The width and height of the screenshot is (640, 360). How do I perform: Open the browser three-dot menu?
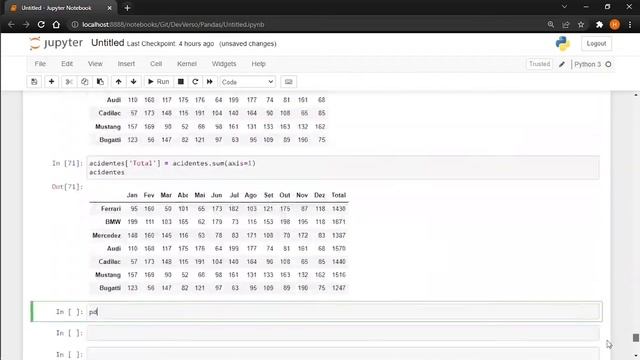pyautogui.click(x=630, y=24)
